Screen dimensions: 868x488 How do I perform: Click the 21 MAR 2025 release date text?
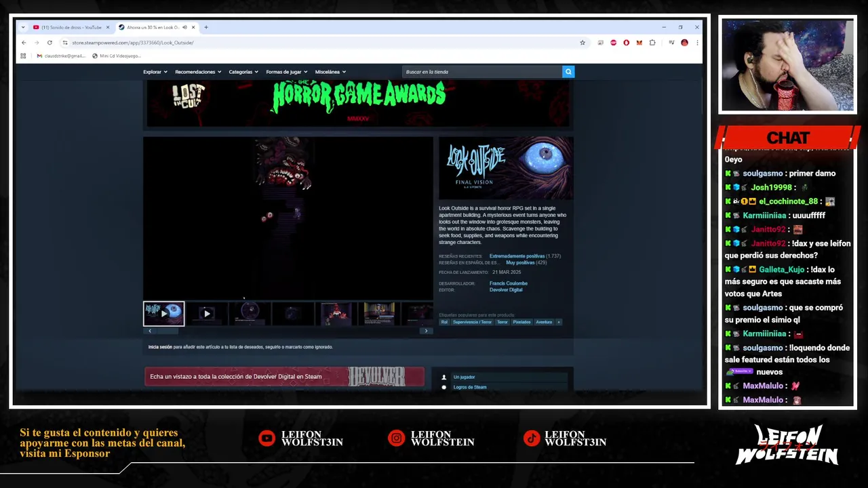pos(507,272)
